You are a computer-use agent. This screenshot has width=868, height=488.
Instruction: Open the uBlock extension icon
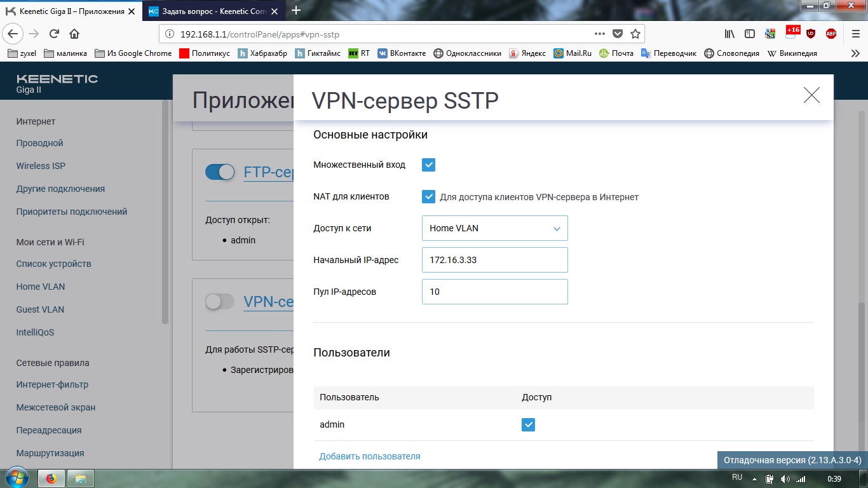click(x=811, y=34)
